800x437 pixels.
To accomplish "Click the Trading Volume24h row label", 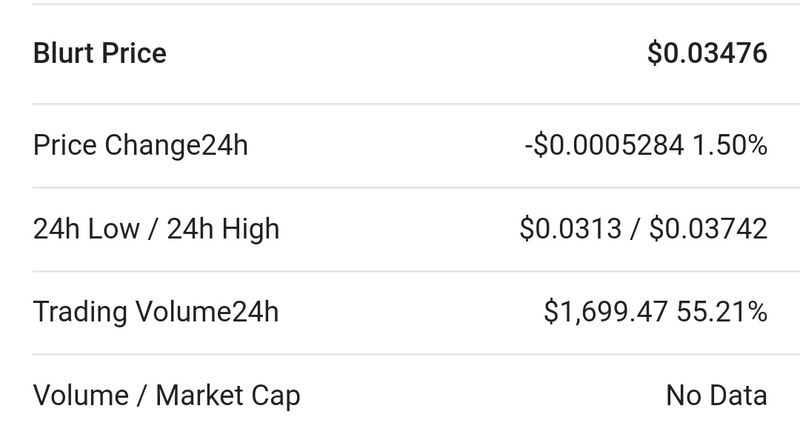I will 156,312.
